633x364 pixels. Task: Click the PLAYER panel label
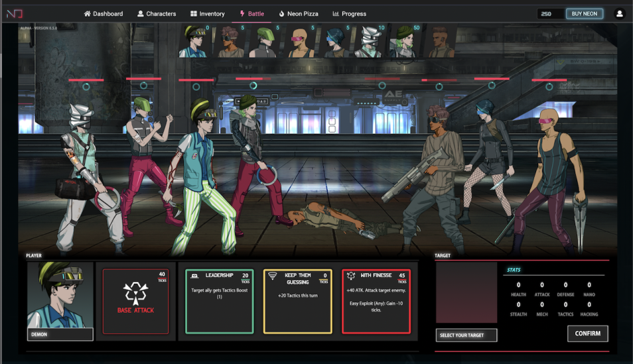click(34, 255)
